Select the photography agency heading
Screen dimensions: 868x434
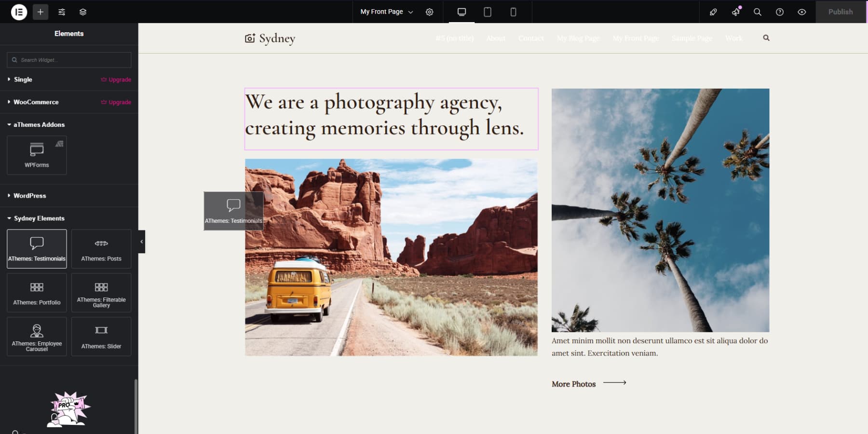391,119
